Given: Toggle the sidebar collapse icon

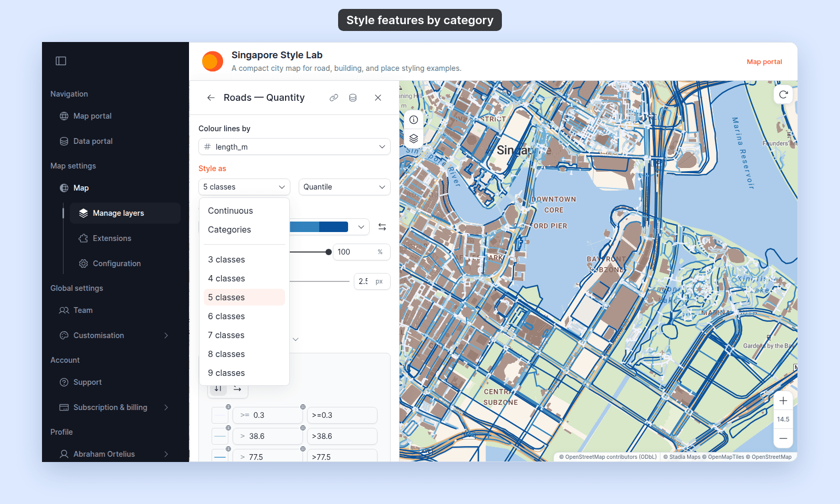Looking at the screenshot, I should 61,61.
